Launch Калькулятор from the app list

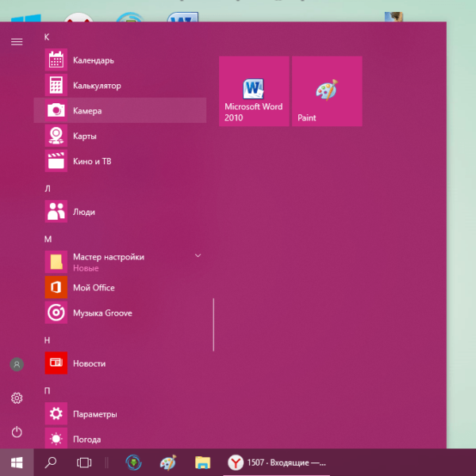[120, 86]
